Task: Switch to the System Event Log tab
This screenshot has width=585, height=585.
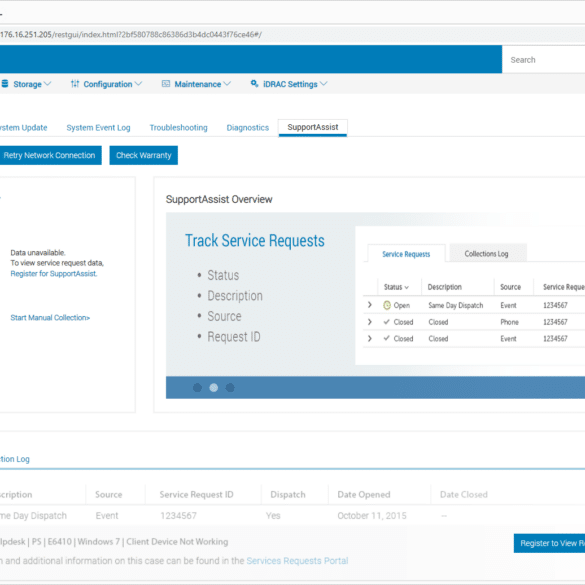Action: pos(98,128)
